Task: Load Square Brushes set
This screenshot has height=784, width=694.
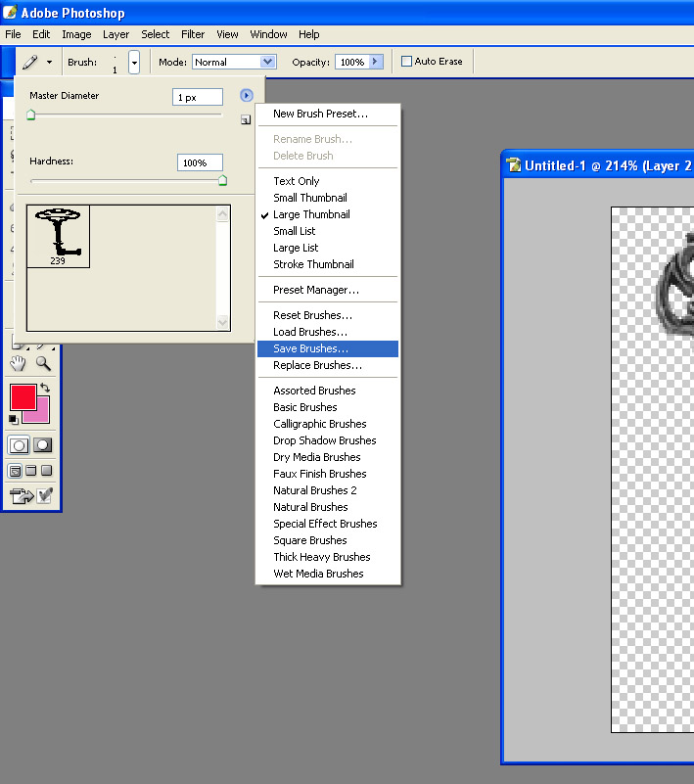Action: pos(328,540)
